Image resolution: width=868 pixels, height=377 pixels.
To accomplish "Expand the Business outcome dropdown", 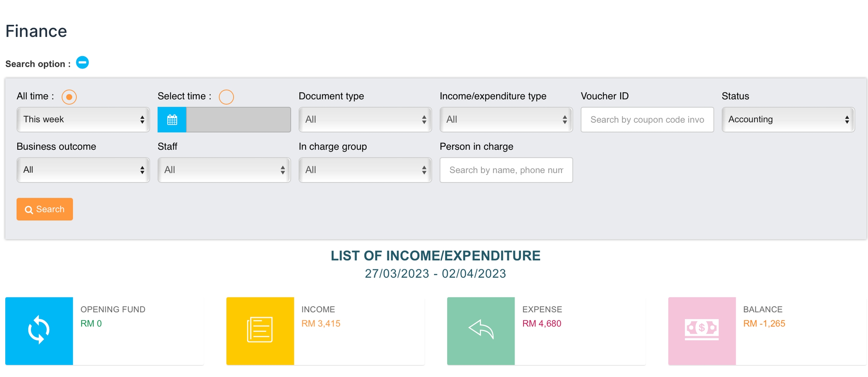I will (x=83, y=170).
